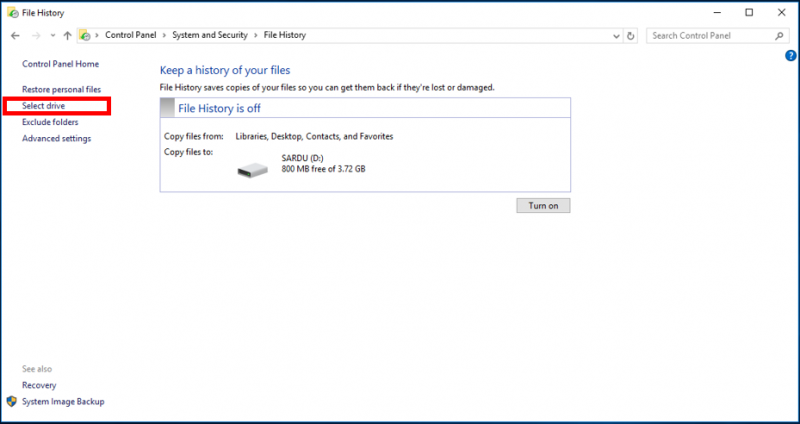This screenshot has height=424, width=800.
Task: Open System and Security breadcrumb
Action: [210, 35]
